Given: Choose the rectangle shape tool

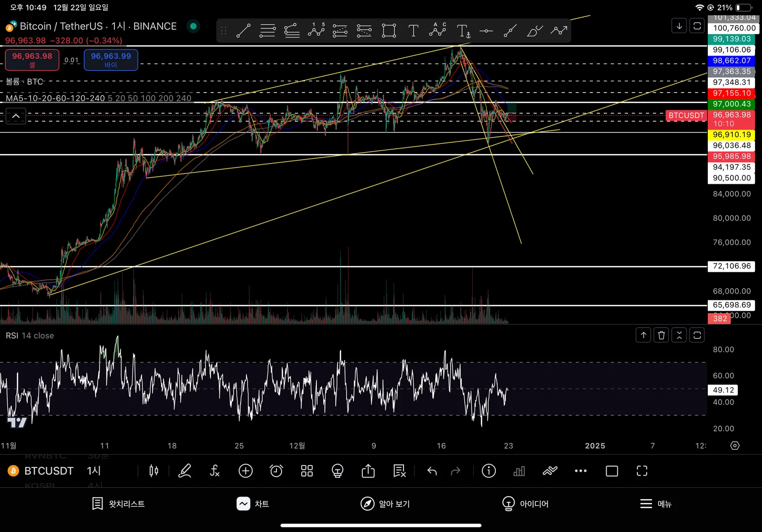Looking at the screenshot, I should pyautogui.click(x=389, y=31).
